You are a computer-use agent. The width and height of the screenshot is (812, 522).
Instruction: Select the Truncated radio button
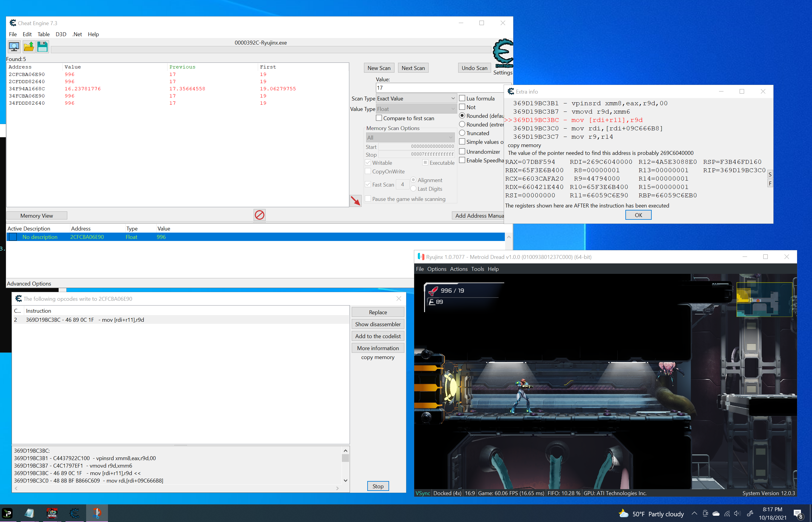click(x=462, y=133)
